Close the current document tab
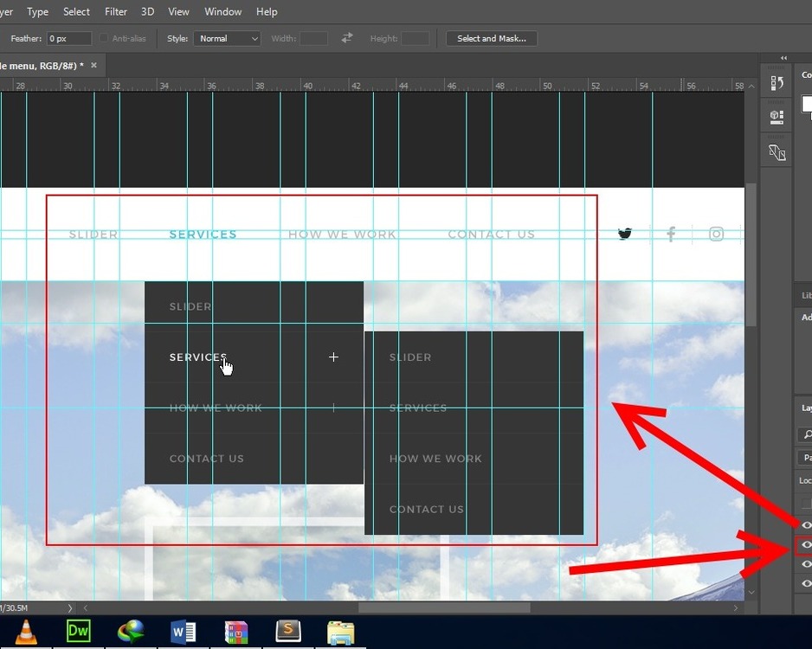Screen dimensions: 812x649 [93, 65]
